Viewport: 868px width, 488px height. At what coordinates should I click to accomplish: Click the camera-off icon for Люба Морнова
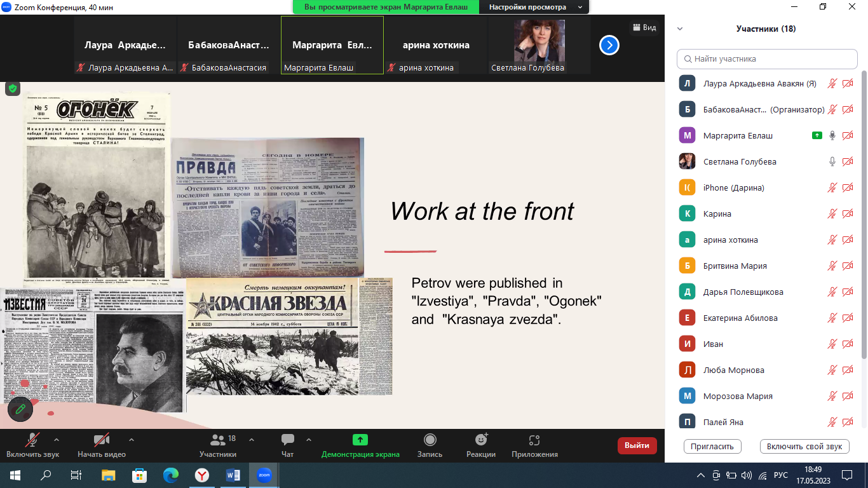848,370
